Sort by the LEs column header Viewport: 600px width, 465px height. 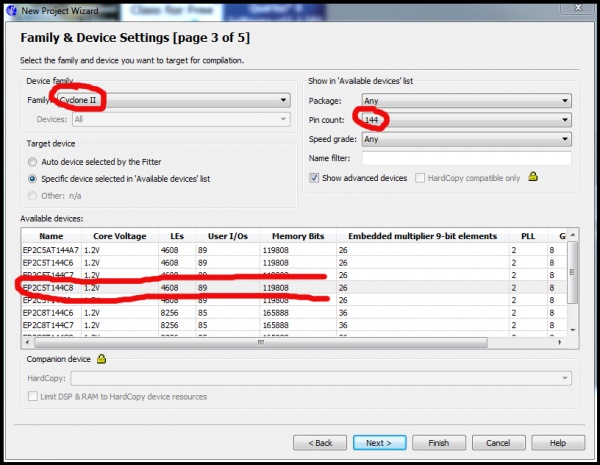click(x=177, y=236)
